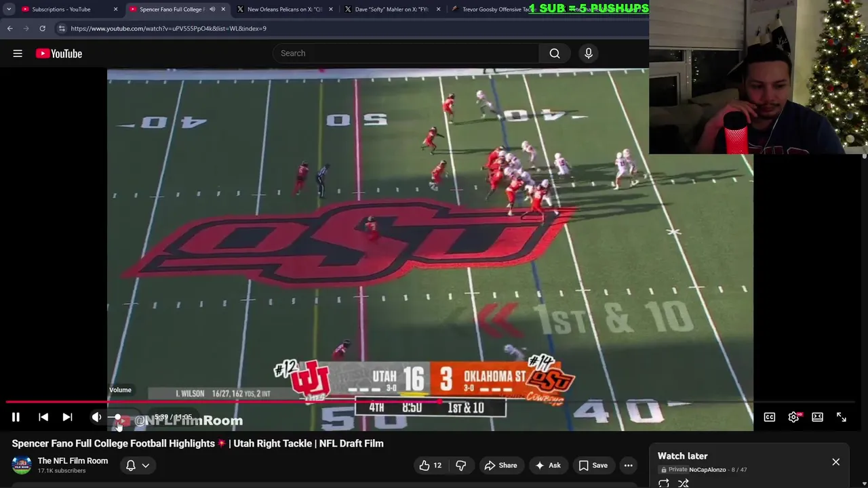Click like count 12
The width and height of the screenshot is (868, 488).
pos(437,466)
